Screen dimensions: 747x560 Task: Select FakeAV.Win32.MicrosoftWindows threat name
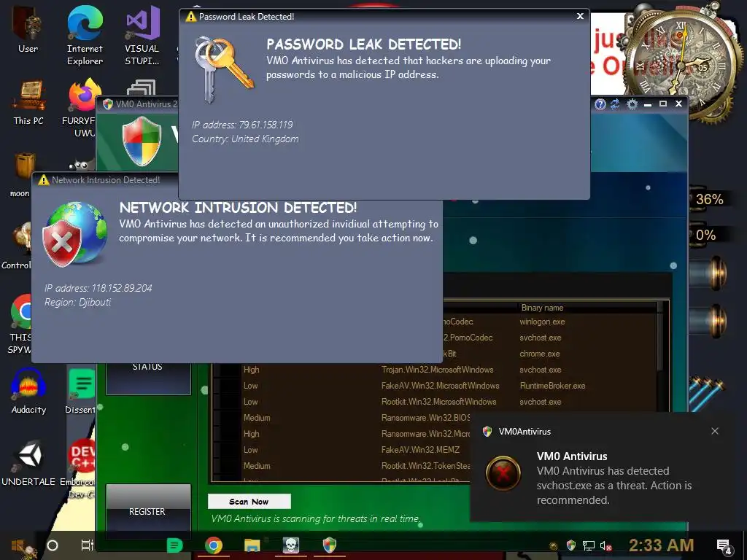pos(440,386)
